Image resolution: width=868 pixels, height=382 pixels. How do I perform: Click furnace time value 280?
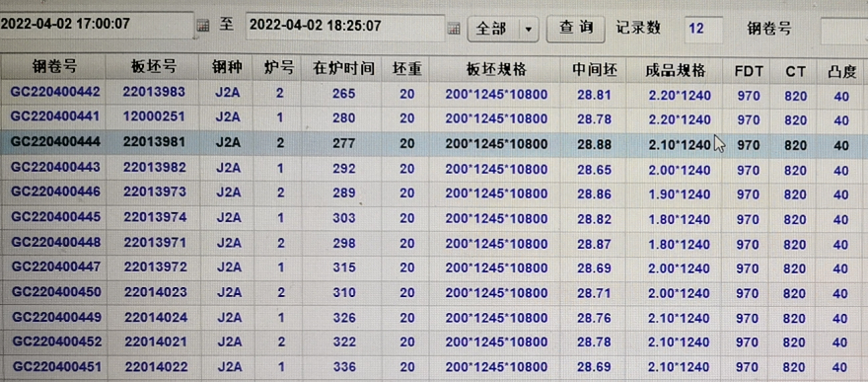tap(344, 118)
